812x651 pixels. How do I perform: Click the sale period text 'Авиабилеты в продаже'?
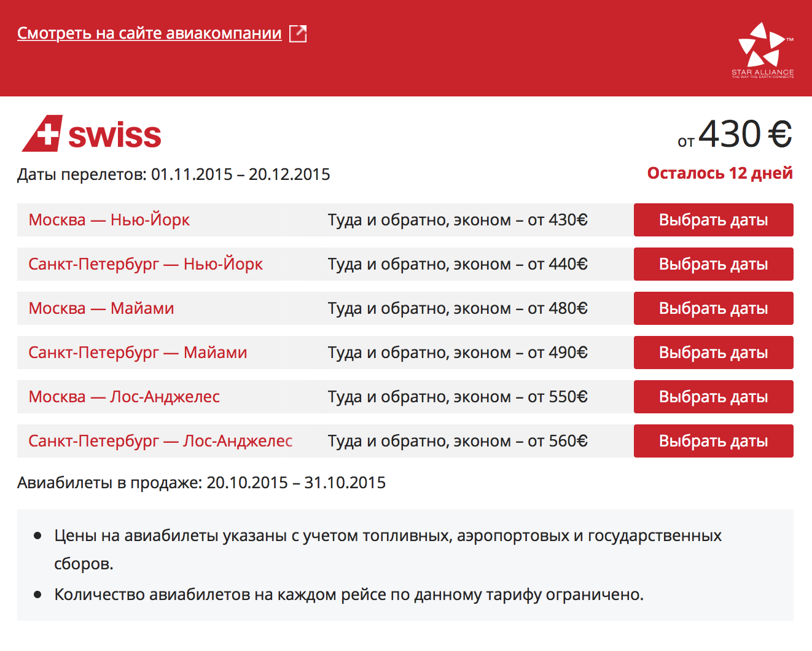[201, 483]
